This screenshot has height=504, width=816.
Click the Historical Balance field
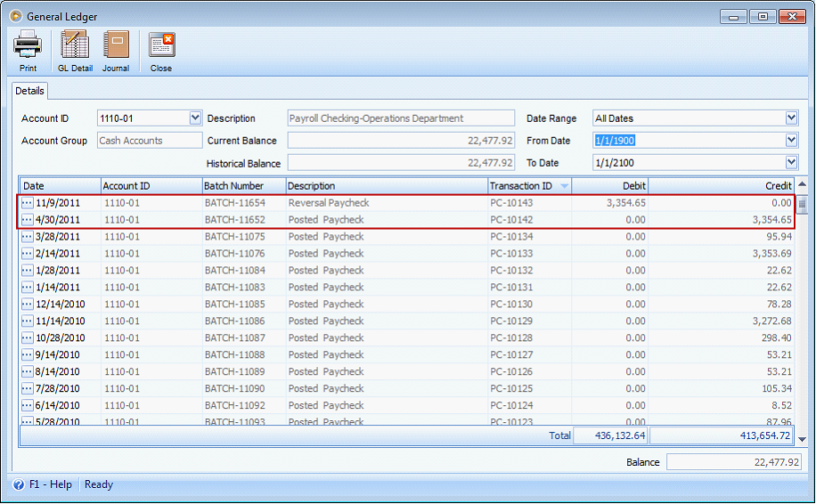(401, 163)
